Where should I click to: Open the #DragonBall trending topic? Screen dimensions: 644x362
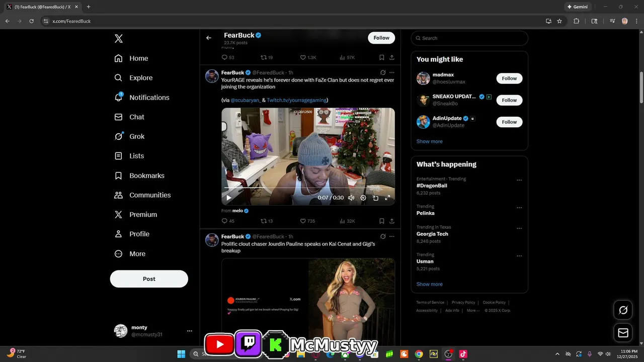432,186
